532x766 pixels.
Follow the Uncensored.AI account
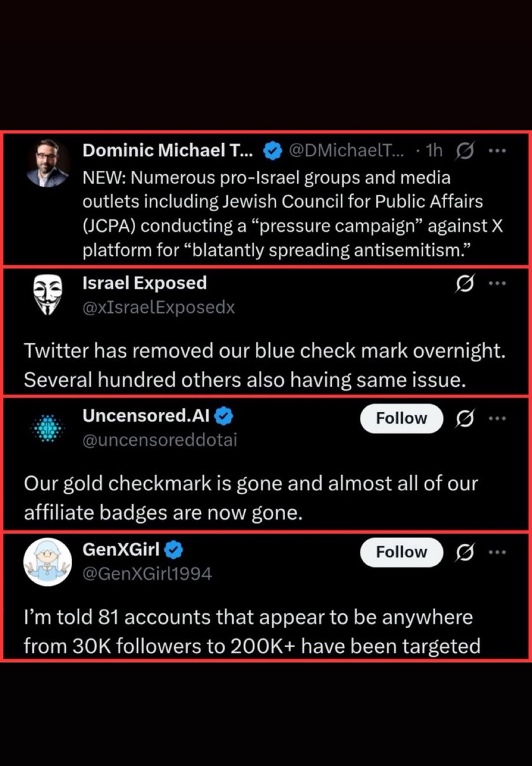coord(401,419)
